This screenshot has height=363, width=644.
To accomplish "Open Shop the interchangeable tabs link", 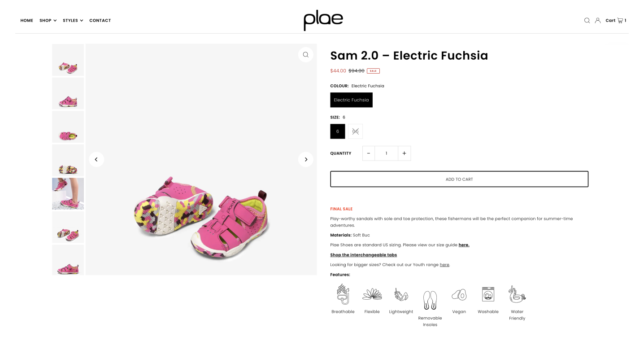I will [363, 255].
